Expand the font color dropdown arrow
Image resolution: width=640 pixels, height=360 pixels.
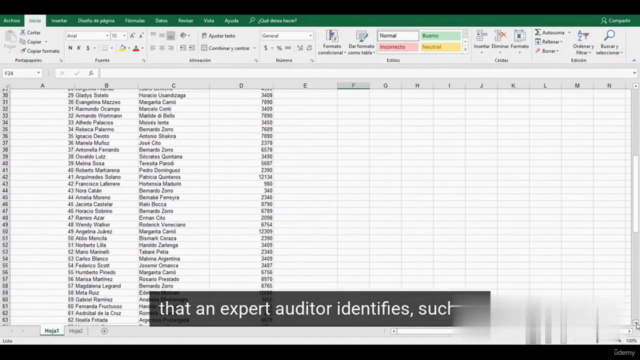pos(142,48)
